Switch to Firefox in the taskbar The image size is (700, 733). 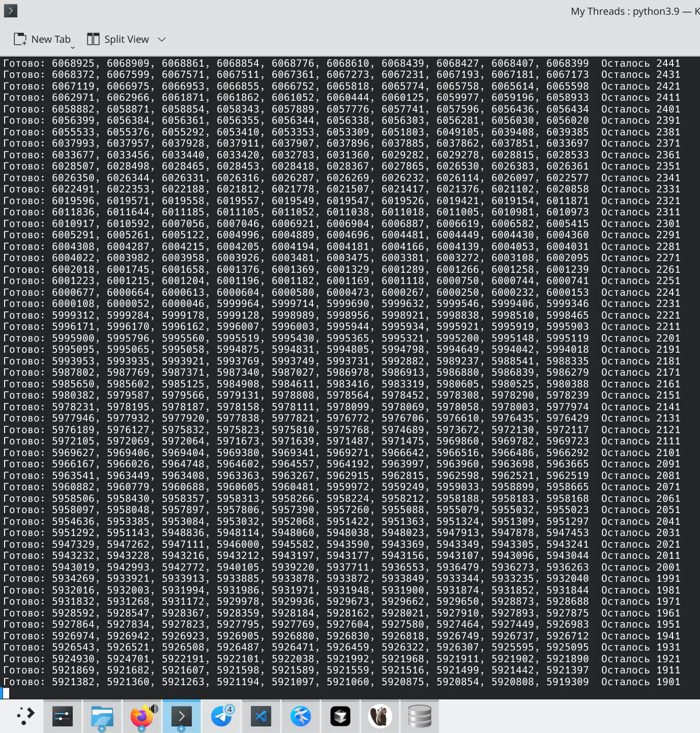pos(141,716)
